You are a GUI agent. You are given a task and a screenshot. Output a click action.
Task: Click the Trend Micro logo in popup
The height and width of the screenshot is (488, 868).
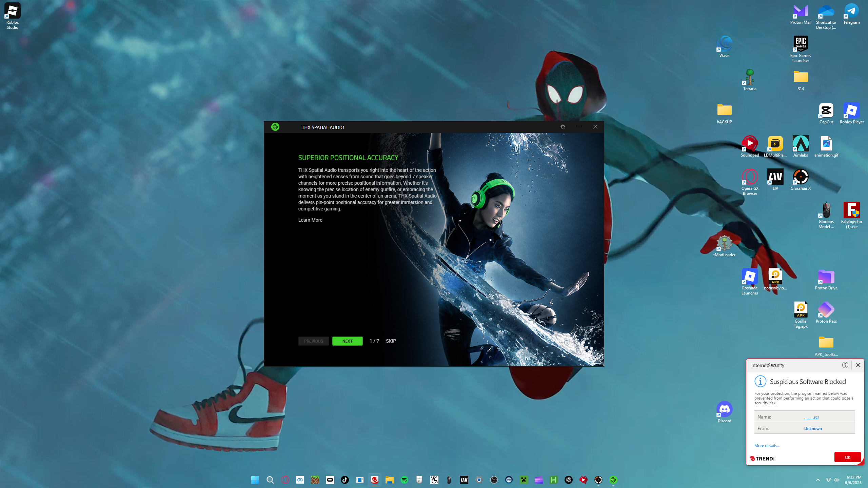pos(762,459)
